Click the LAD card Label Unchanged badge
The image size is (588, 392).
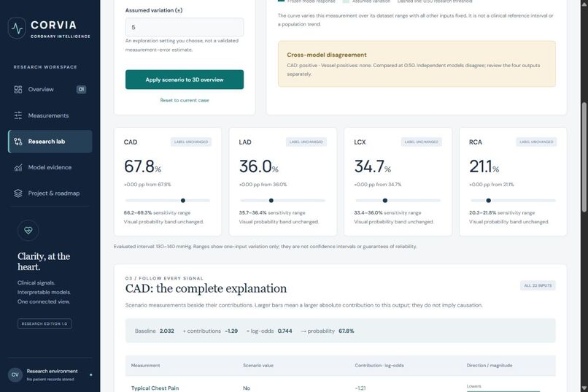(x=306, y=142)
